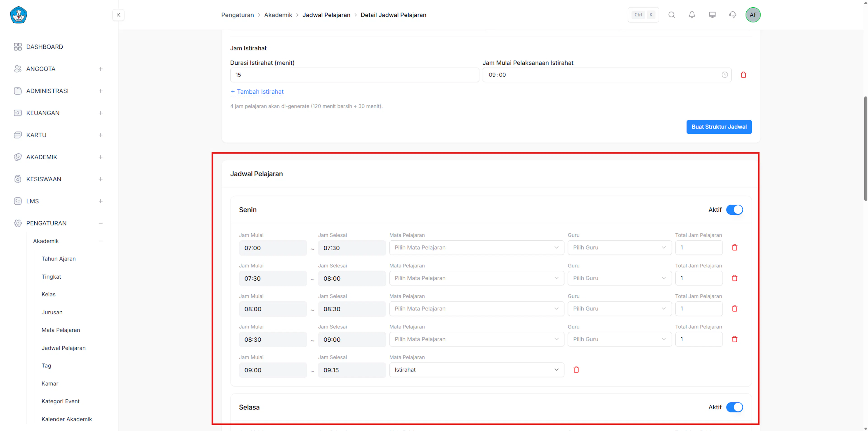Open Tahun Ajaran submenu item
868x431 pixels.
coord(59,259)
